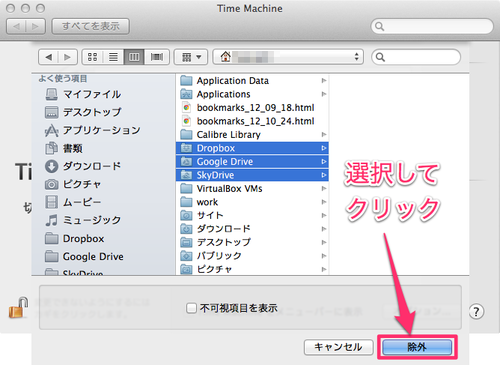The height and width of the screenshot is (365, 500).
Task: Select the Calibre Library folder
Action: 252,135
